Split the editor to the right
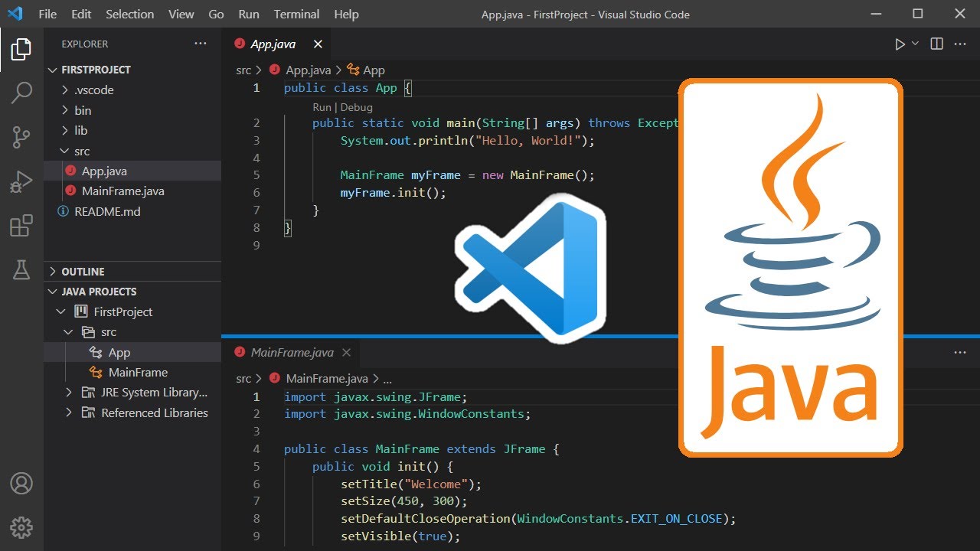Screen dimensions: 980x551 click(936, 44)
